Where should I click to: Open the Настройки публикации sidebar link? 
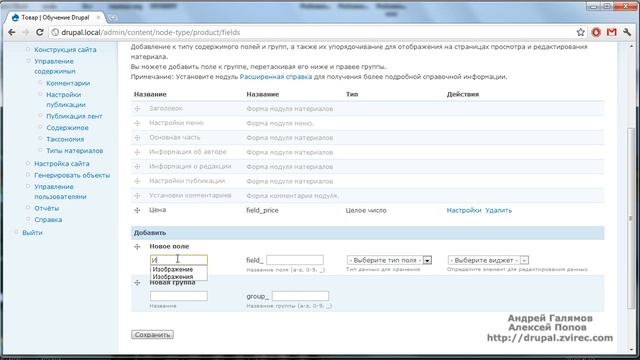[x=66, y=100]
